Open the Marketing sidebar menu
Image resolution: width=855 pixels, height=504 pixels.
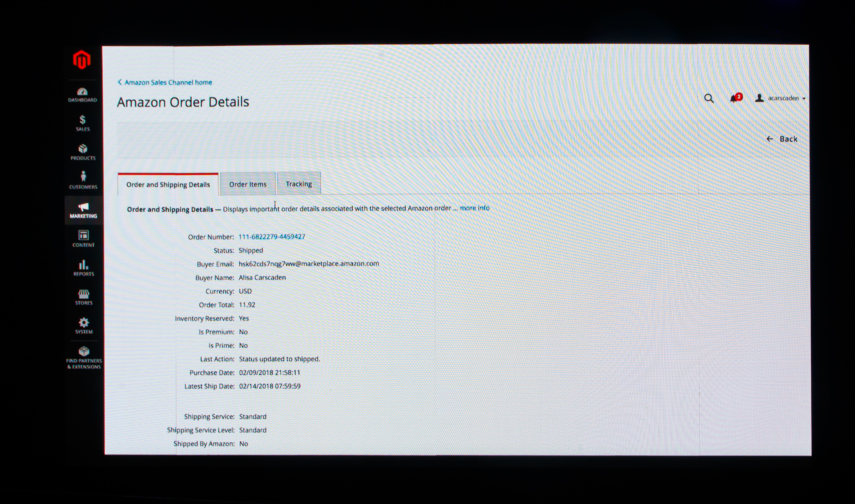(83, 210)
